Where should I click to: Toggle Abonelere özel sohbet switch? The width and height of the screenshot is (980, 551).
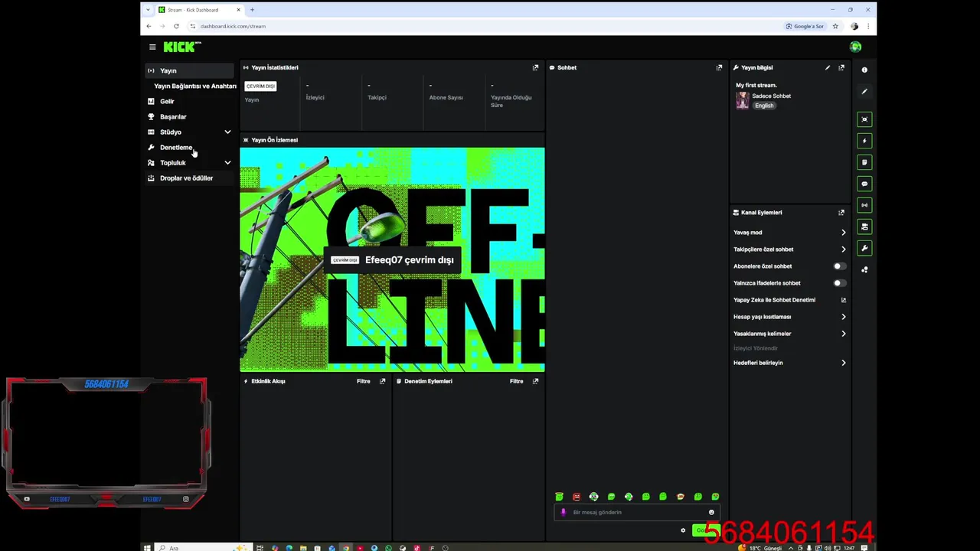click(839, 266)
